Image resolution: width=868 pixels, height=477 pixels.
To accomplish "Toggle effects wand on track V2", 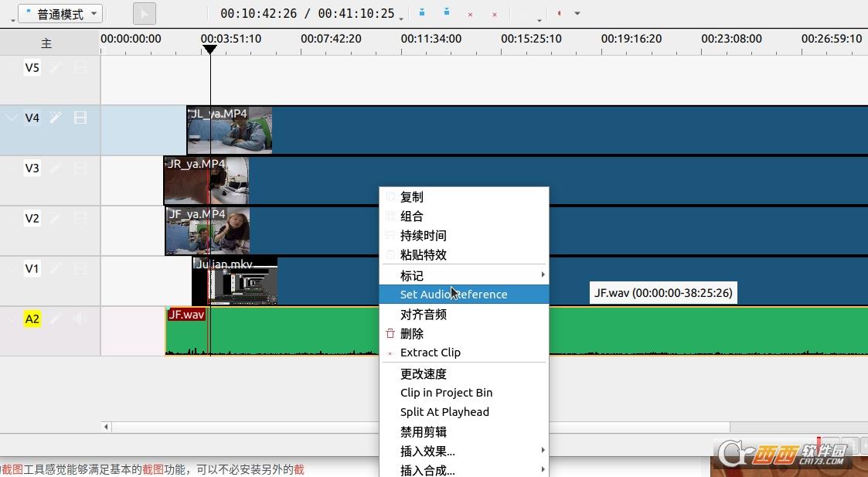I will point(56,218).
